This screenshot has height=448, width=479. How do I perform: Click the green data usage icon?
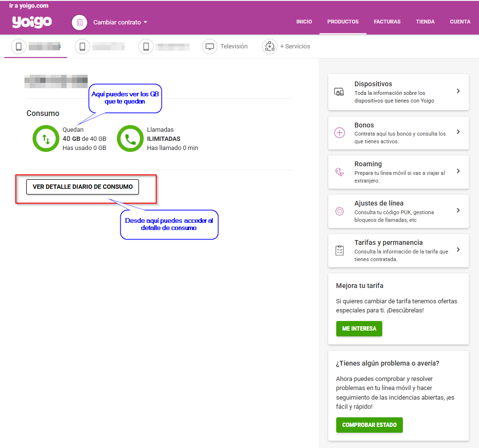point(46,139)
